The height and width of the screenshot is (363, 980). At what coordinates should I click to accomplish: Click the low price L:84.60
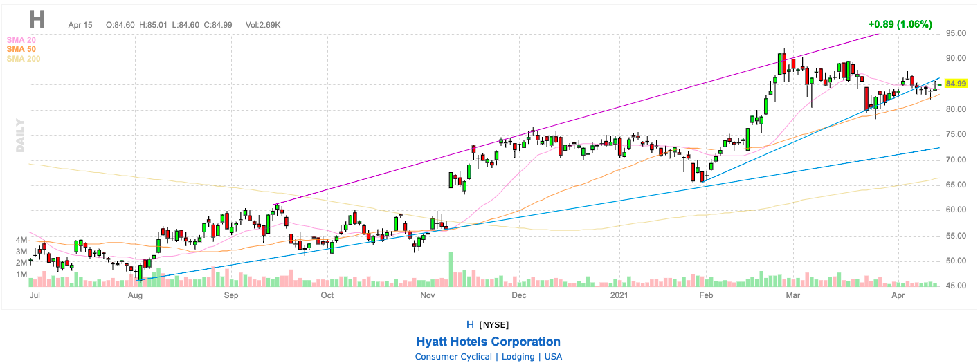point(186,25)
